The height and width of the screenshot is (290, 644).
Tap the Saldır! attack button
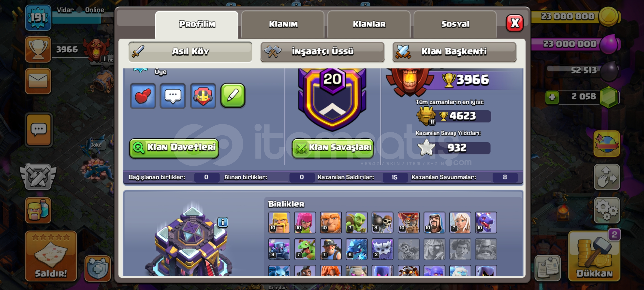click(x=51, y=256)
